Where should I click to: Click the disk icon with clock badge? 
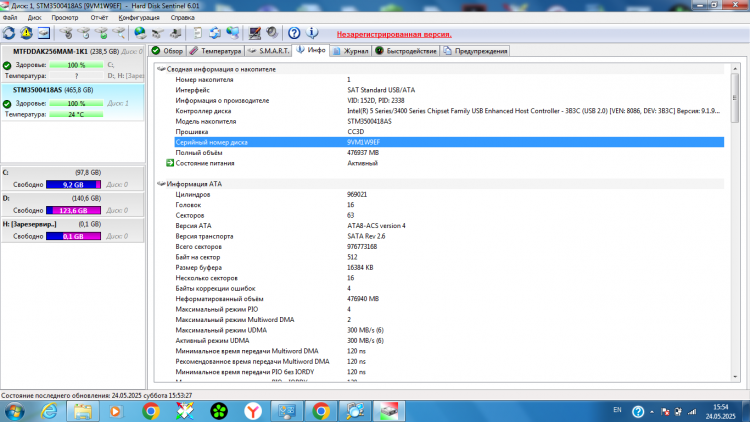click(x=84, y=33)
